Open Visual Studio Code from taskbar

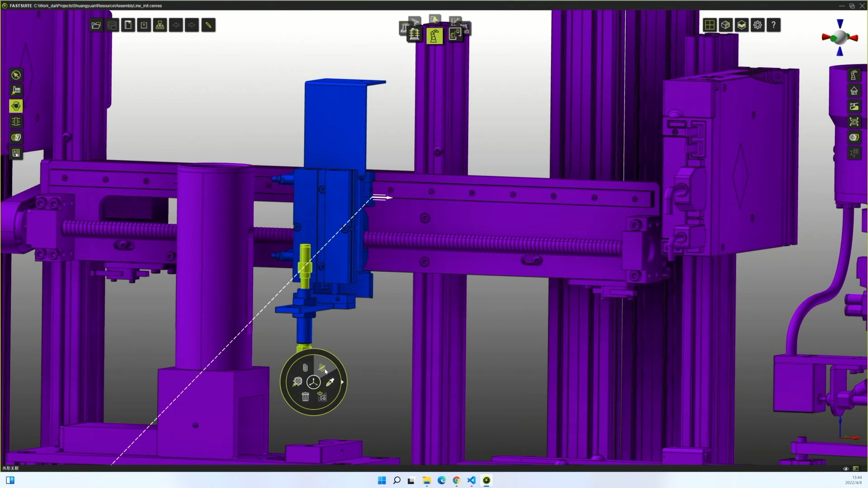472,480
